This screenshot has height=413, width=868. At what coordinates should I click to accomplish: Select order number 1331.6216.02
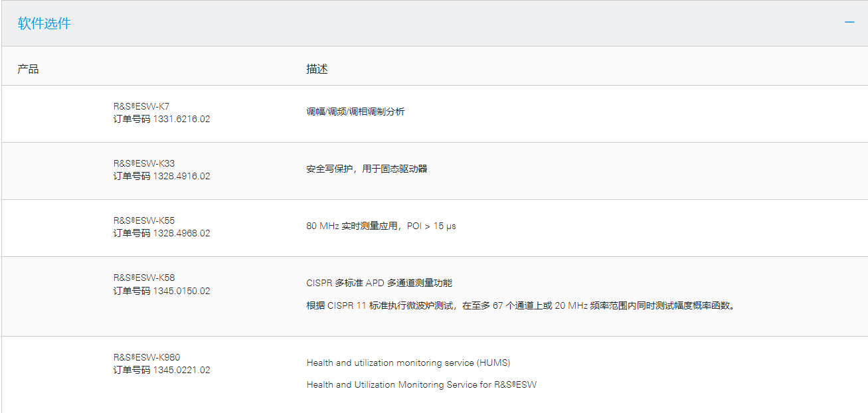coord(181,120)
